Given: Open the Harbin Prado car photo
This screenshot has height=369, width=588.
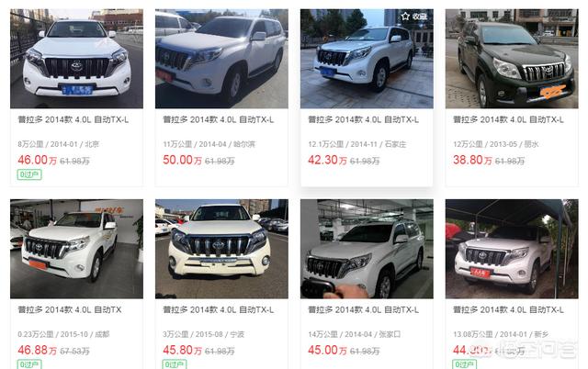Looking at the screenshot, I should coord(221,59).
